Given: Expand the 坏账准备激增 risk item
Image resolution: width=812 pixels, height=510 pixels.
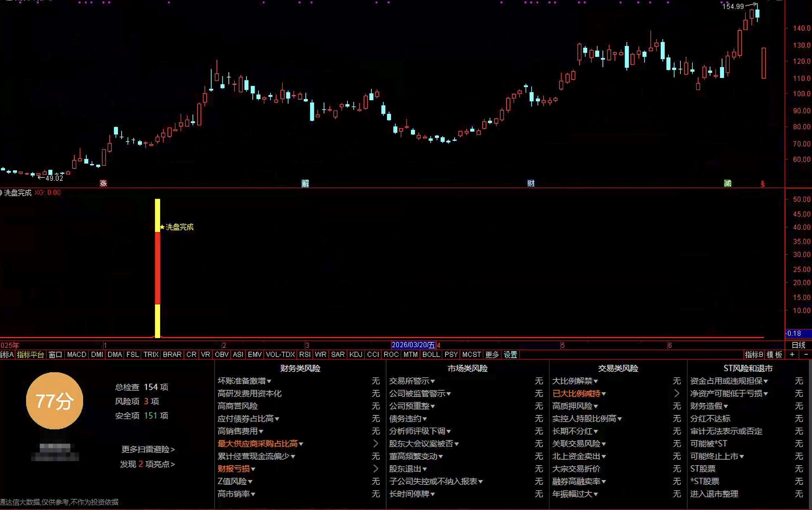Looking at the screenshot, I should pyautogui.click(x=269, y=381).
